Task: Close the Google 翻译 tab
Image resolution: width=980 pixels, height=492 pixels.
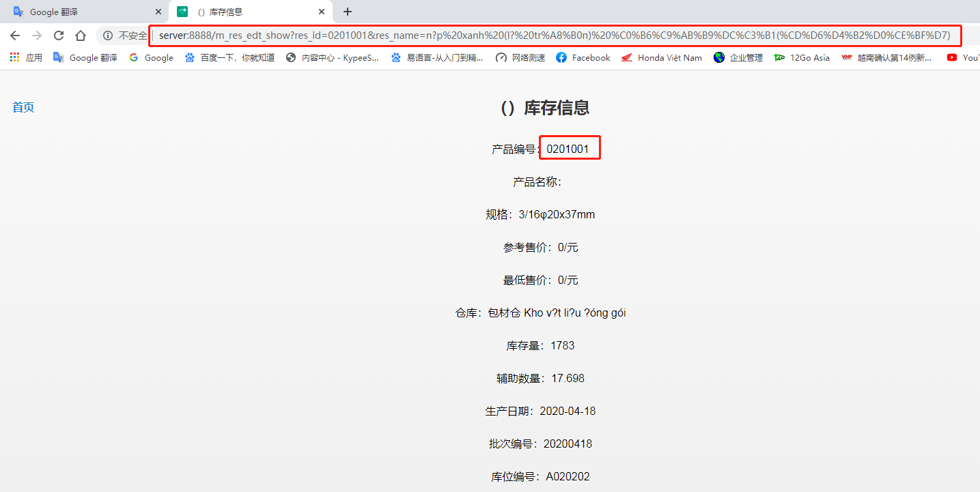Action: (158, 12)
